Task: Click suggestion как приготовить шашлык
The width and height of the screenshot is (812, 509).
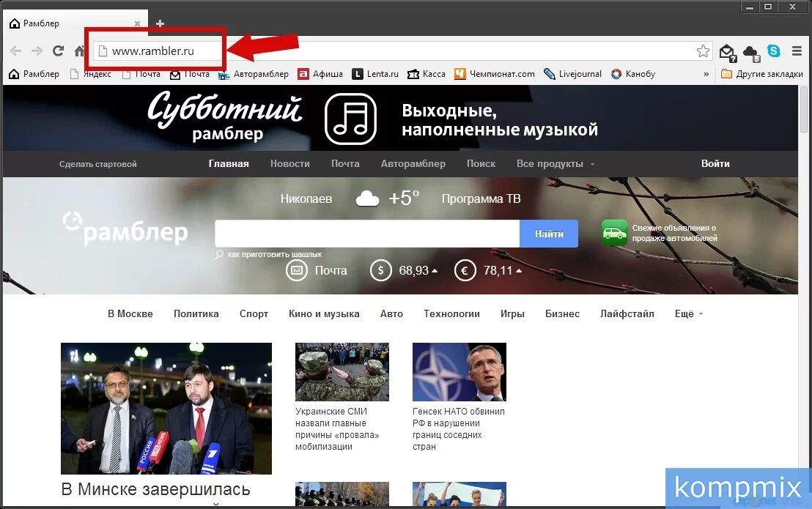Action: (x=275, y=254)
